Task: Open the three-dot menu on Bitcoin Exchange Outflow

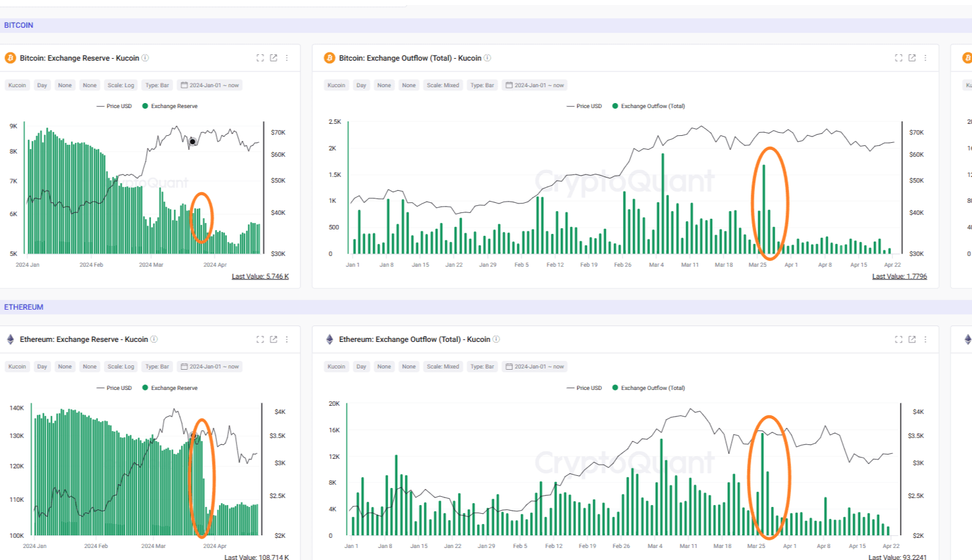Action: pos(925,58)
